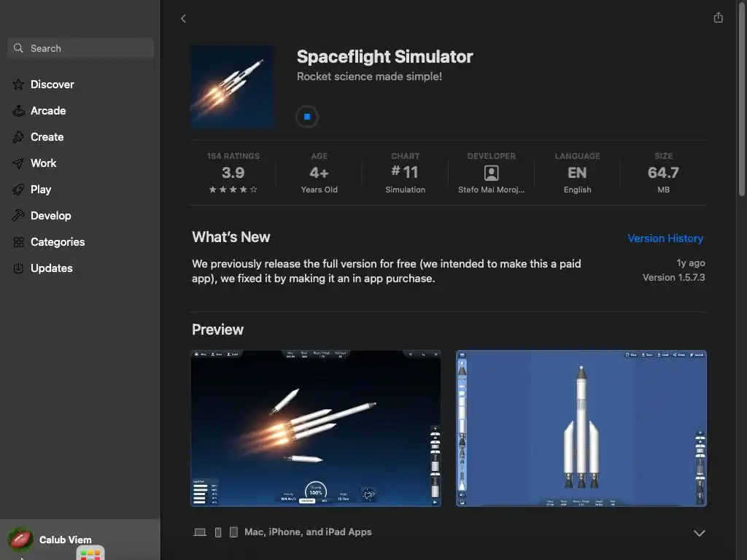The height and width of the screenshot is (560, 747).
Task: Click the Arcade joystick icon
Action: click(18, 111)
